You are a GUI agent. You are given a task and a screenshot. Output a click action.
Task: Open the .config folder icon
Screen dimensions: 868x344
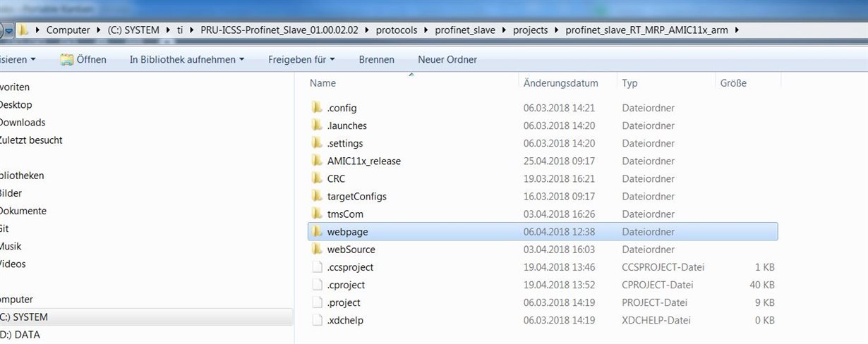coord(317,108)
